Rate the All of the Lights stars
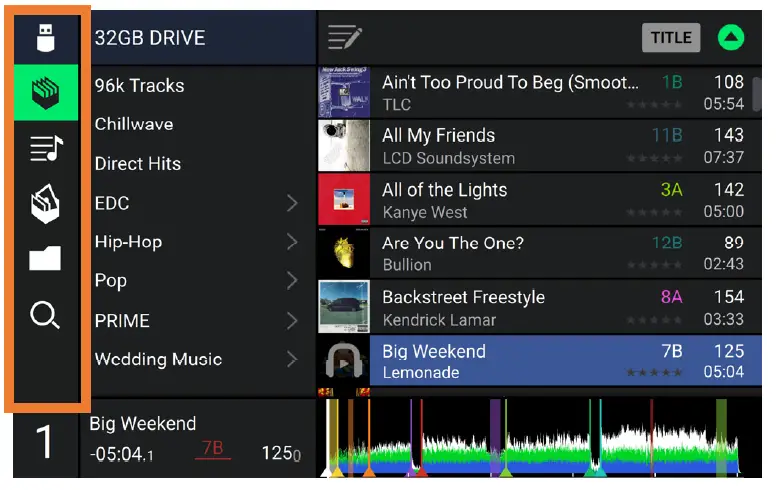The height and width of the screenshot is (490, 778). click(x=654, y=213)
